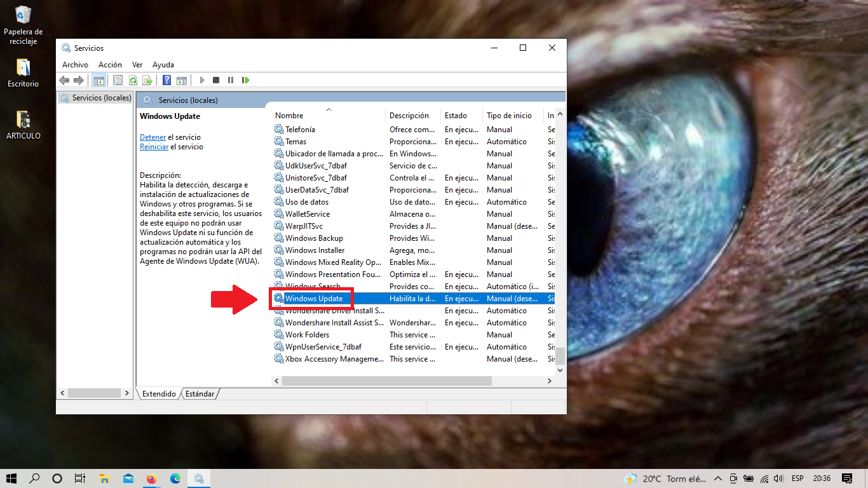Click the vertical scrollbar down arrow
Image resolution: width=868 pixels, height=488 pixels.
[560, 369]
